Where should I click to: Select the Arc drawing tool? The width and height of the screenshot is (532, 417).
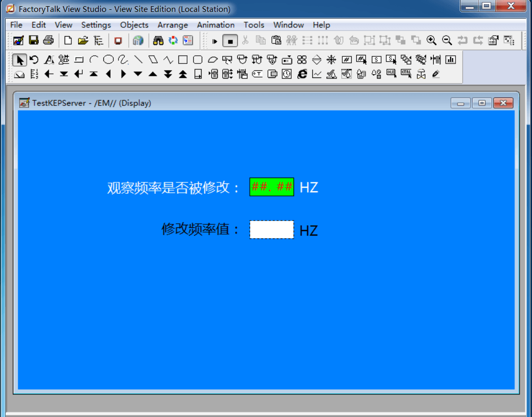pos(94,60)
